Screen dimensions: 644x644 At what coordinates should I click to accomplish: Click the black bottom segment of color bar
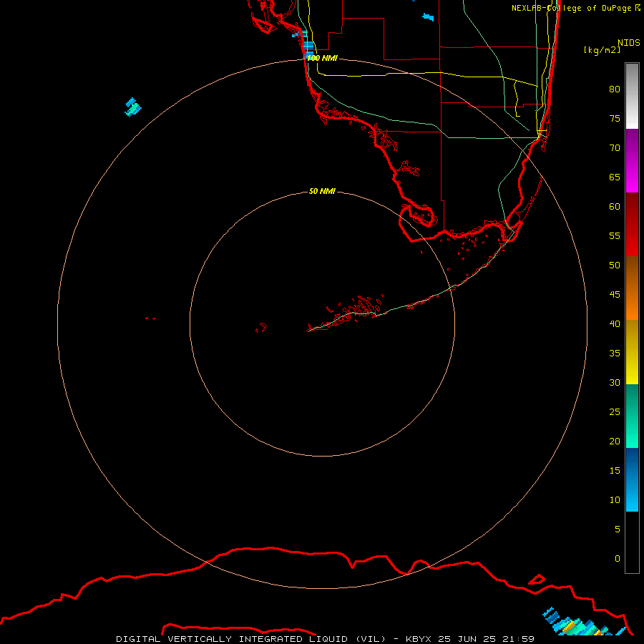(632, 542)
